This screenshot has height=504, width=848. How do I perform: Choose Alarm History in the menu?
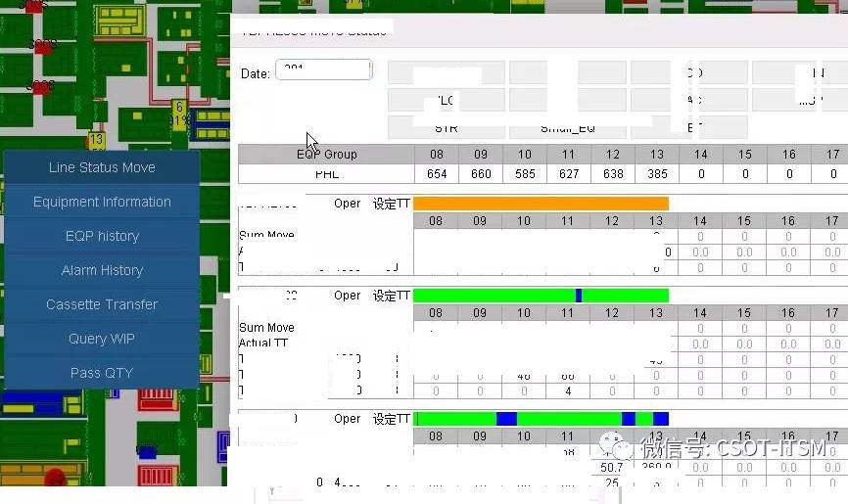[102, 270]
